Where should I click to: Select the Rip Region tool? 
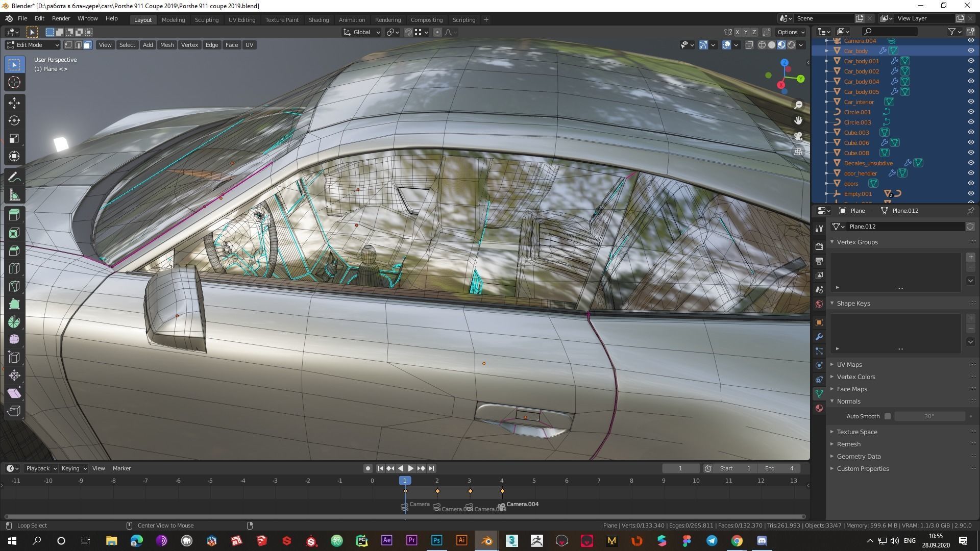point(14,411)
